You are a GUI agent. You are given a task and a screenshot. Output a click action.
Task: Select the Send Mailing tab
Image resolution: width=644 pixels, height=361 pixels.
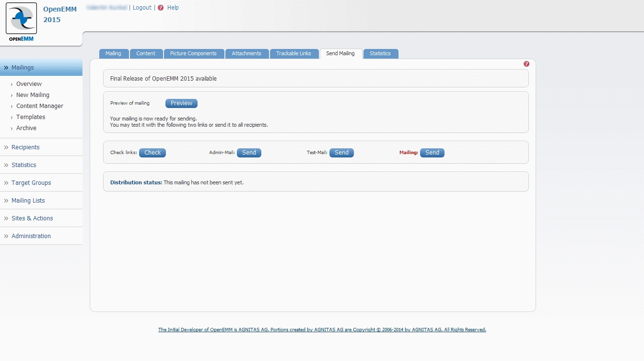[x=340, y=54]
